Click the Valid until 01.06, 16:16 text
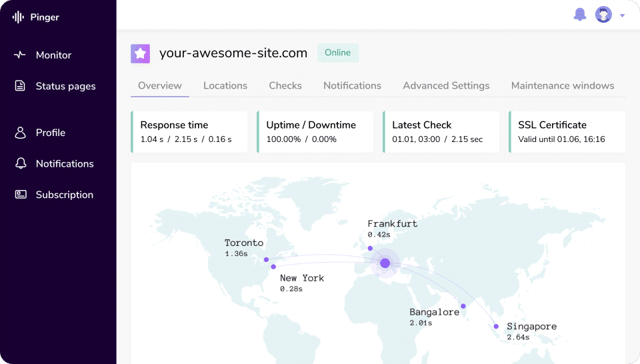 click(x=561, y=139)
